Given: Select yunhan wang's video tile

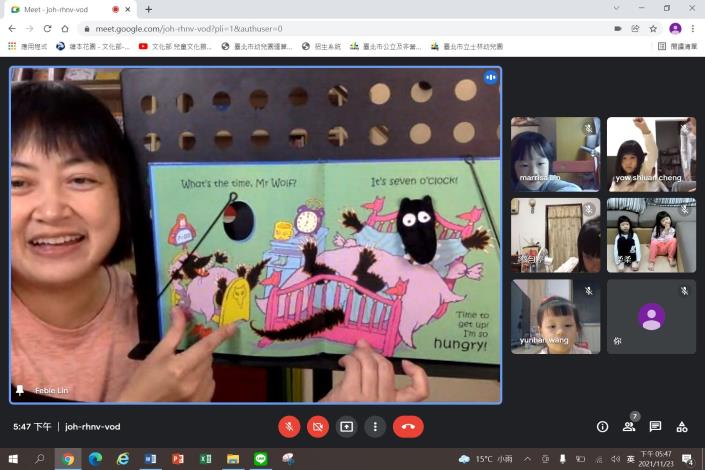Looking at the screenshot, I should (555, 316).
